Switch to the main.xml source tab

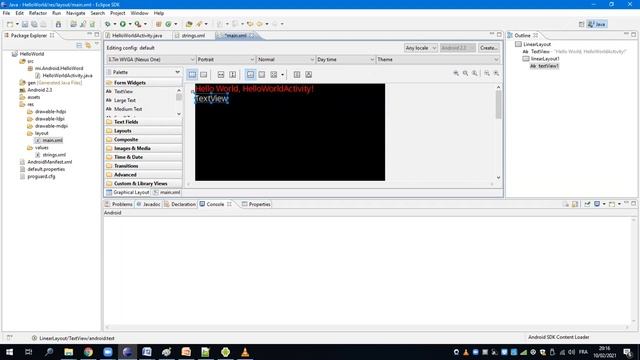coord(167,192)
